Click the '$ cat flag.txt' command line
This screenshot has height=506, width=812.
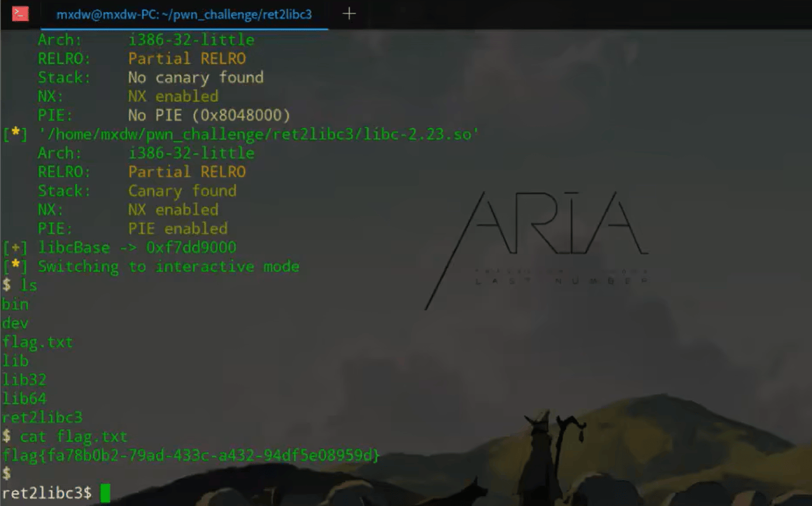tap(64, 436)
